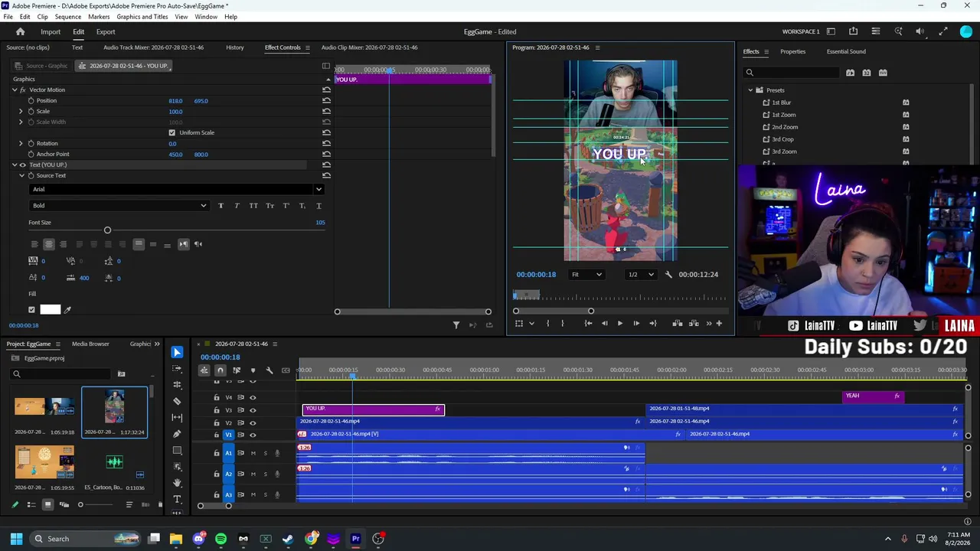Open the Sequence menu
The width and height of the screenshot is (980, 551).
pyautogui.click(x=68, y=17)
